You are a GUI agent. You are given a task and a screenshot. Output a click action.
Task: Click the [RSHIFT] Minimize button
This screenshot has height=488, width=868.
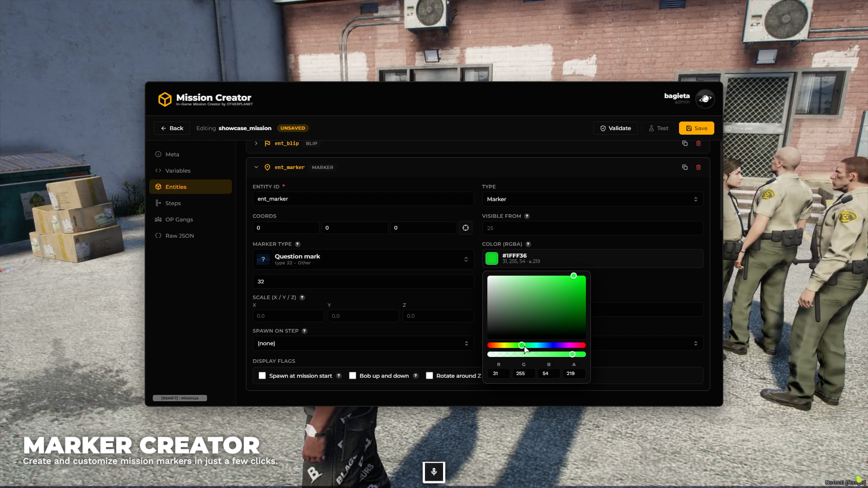(x=180, y=398)
